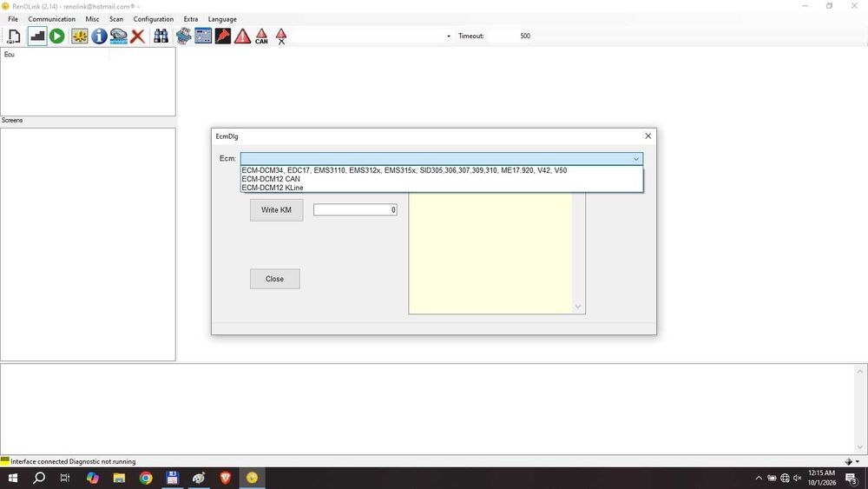Image resolution: width=868 pixels, height=489 pixels.
Task: Click the warning triangle with X icon
Action: click(x=281, y=36)
